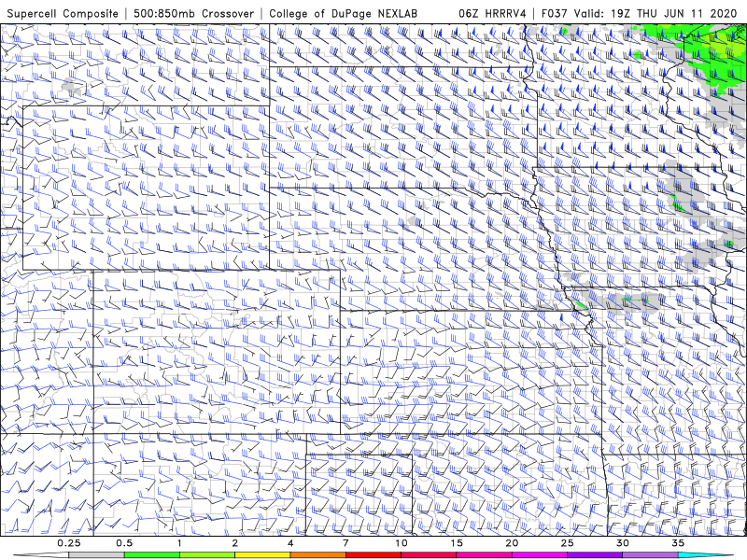This screenshot has width=747, height=560.
Task: Choose the yellow 2–4 colorbar segment
Action: coord(262,555)
